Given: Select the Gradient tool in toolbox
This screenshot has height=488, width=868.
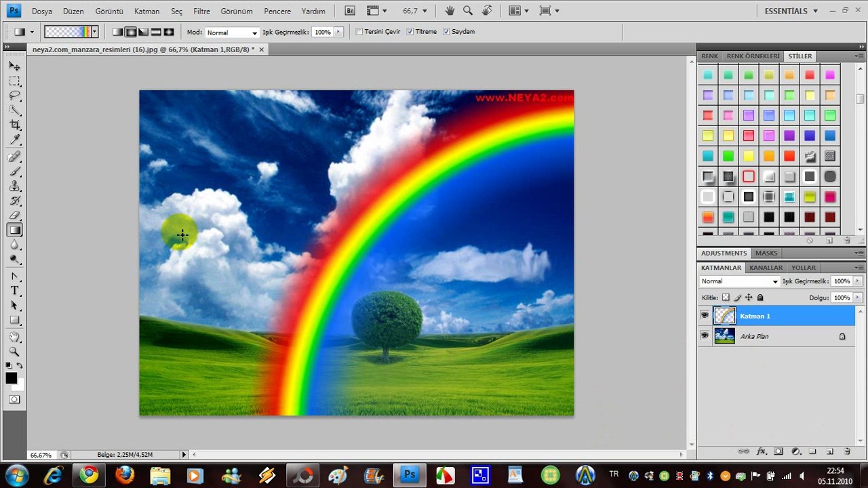Looking at the screenshot, I should (14, 230).
